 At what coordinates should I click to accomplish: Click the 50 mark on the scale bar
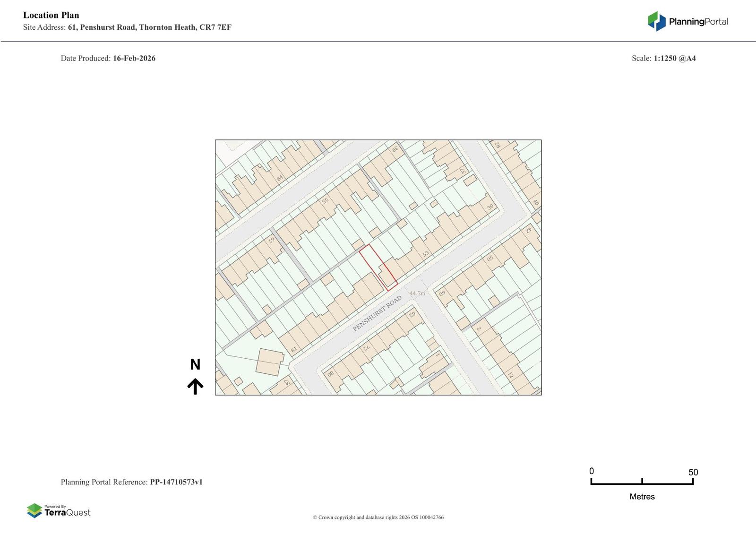(693, 472)
